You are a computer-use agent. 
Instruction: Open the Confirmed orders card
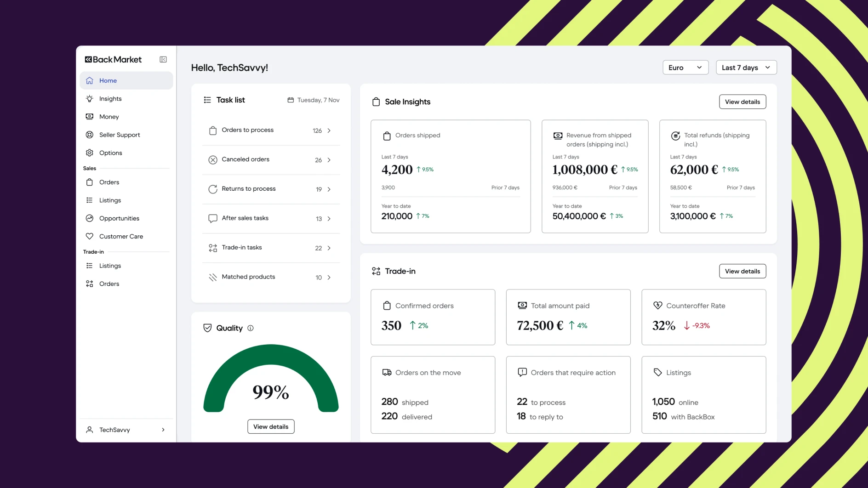[x=433, y=317]
